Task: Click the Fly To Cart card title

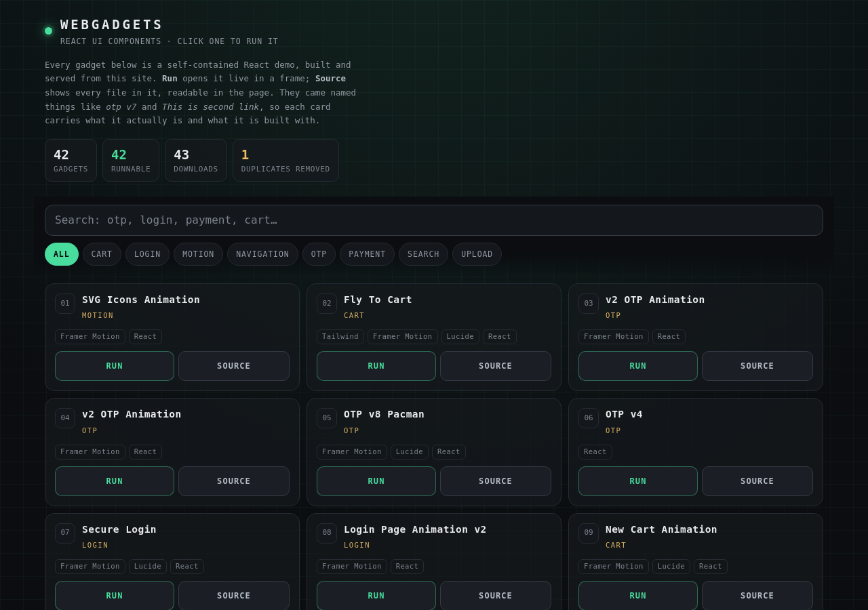Action: point(378,300)
